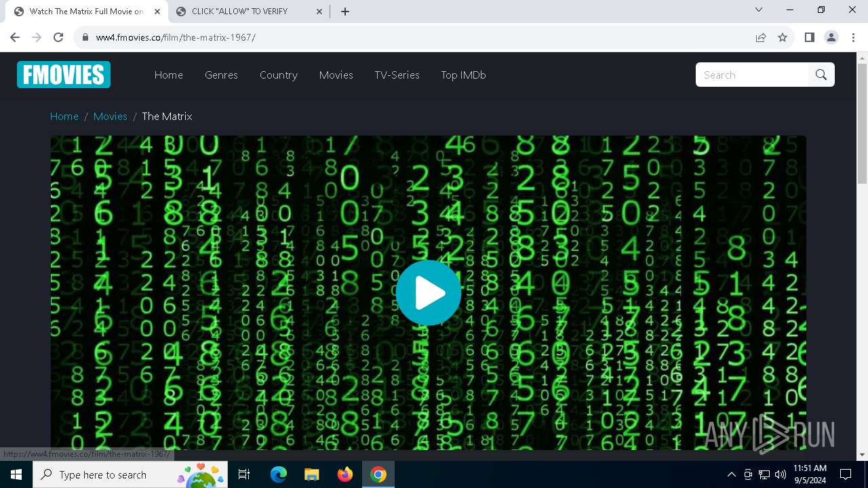Select The Matrix breadcrumb text
868x488 pixels.
pyautogui.click(x=167, y=117)
